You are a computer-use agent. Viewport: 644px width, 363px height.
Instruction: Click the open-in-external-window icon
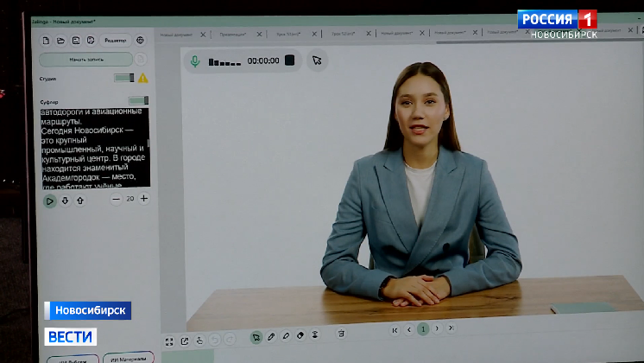click(x=185, y=341)
